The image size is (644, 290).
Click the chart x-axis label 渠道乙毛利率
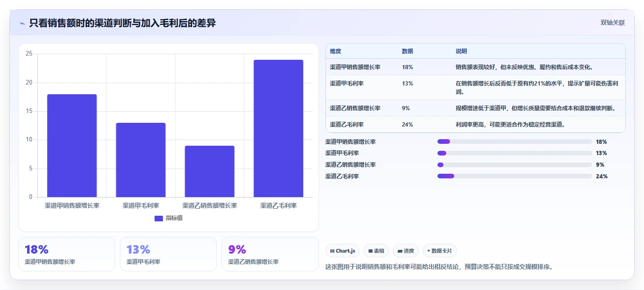(278, 205)
